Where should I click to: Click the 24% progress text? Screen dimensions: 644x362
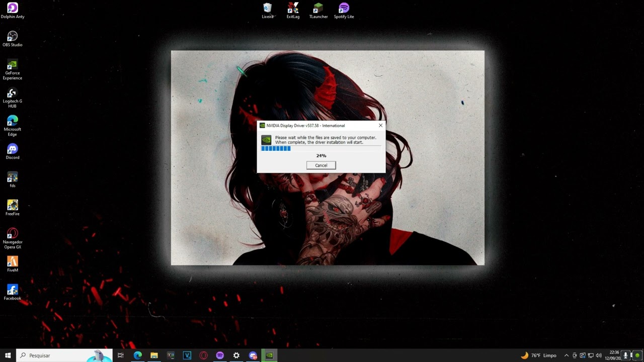tap(321, 156)
